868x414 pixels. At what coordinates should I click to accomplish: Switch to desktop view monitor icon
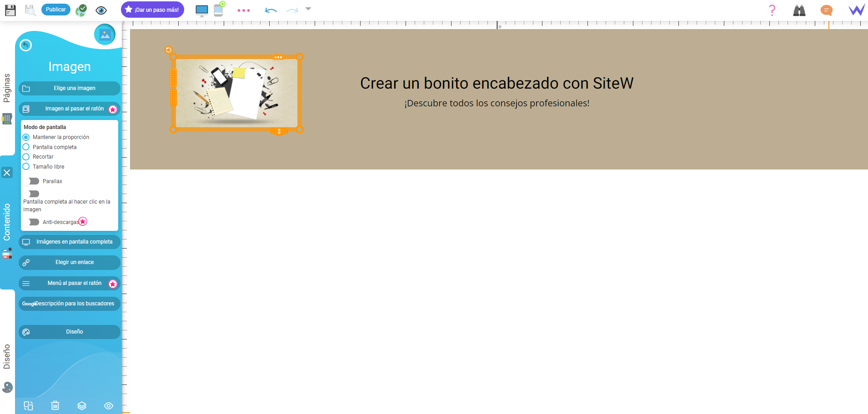(x=201, y=10)
